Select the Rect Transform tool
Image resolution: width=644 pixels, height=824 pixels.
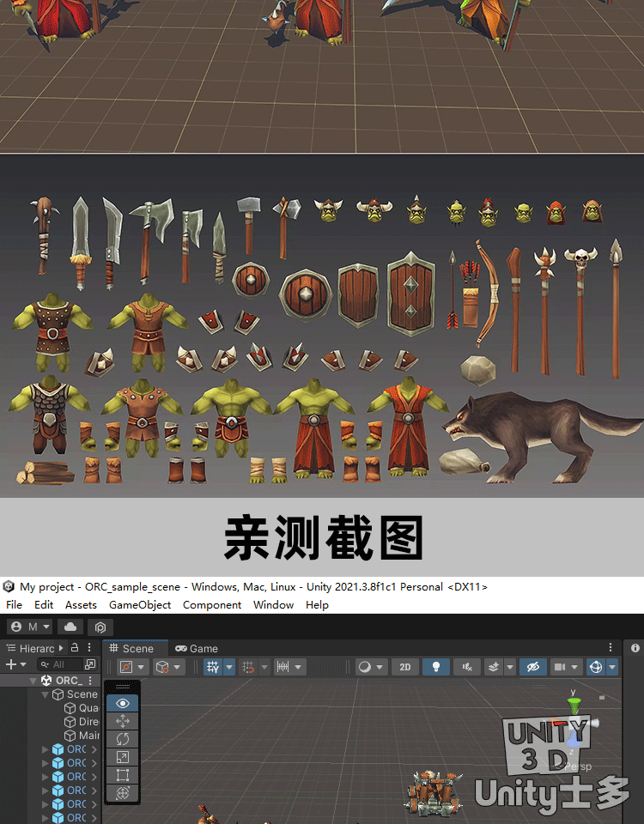coord(122,775)
